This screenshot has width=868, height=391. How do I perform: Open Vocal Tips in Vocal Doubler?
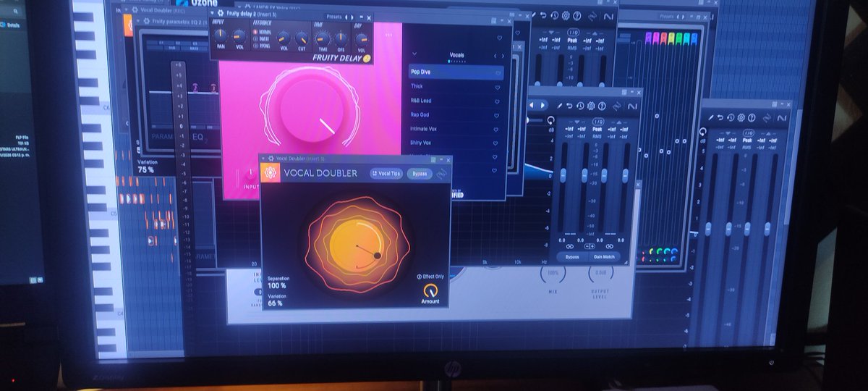(x=386, y=174)
